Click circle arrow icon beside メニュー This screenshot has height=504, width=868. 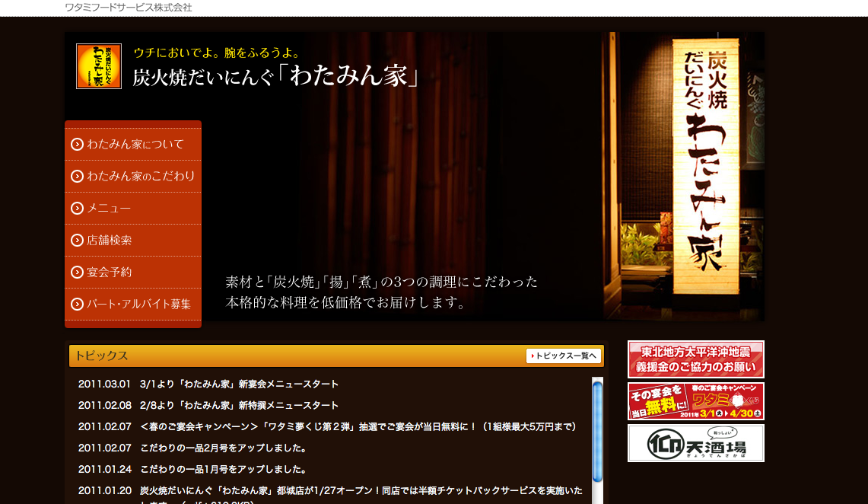[77, 209]
